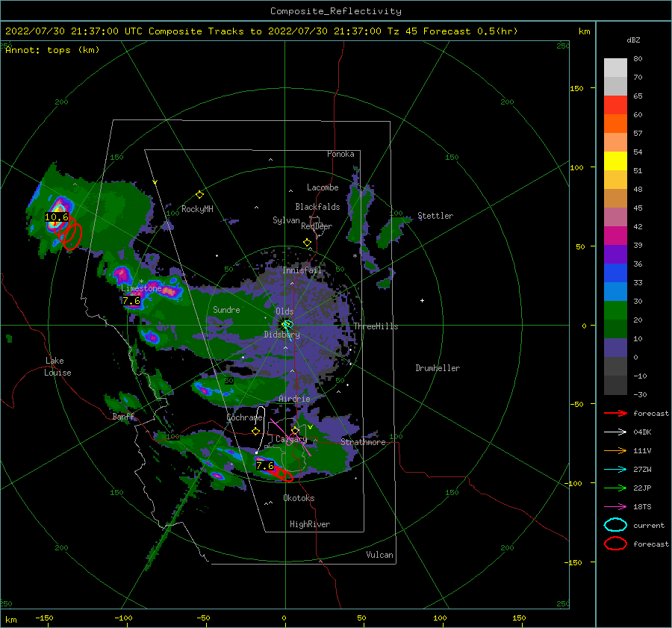Click the purple 36-39 dBZ swatch

[x=615, y=255]
